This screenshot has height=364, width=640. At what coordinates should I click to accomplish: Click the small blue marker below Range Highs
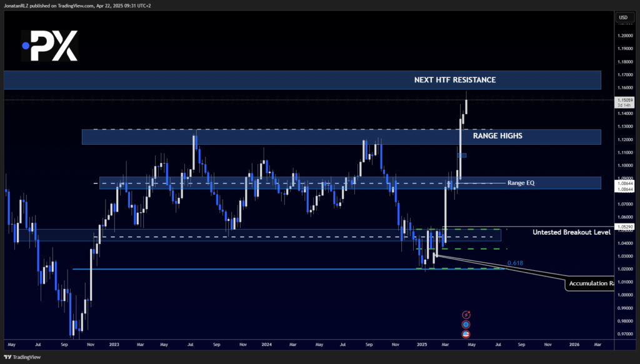(461, 155)
